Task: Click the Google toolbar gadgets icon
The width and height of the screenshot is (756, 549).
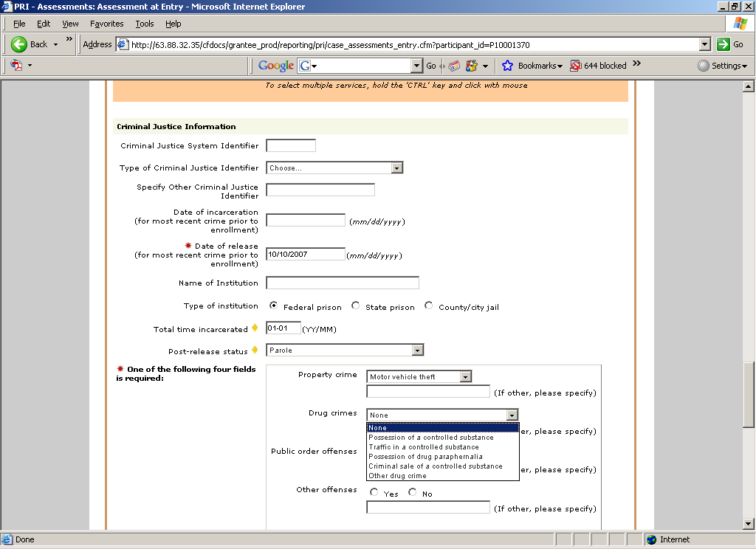Action: (472, 66)
